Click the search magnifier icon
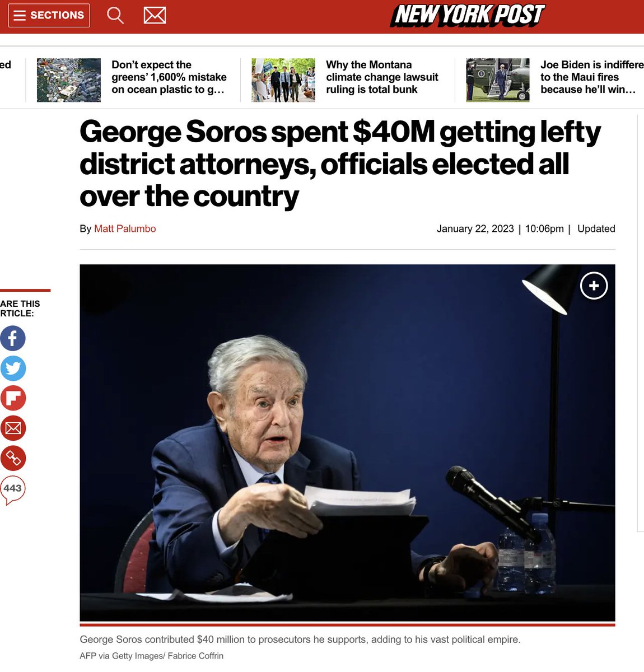Viewport: 644px width, 672px height. coord(115,15)
